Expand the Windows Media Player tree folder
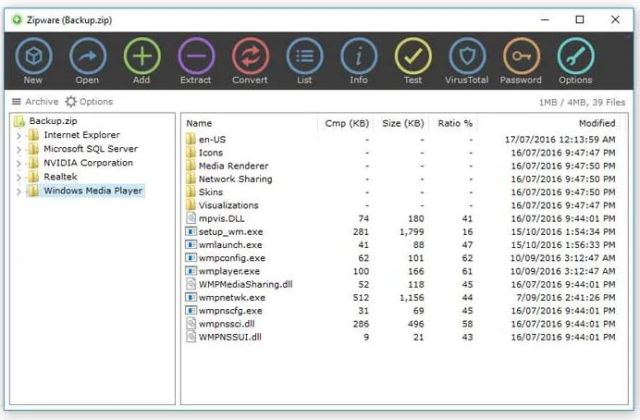Screen dimensions: 640x420 pos(19,191)
